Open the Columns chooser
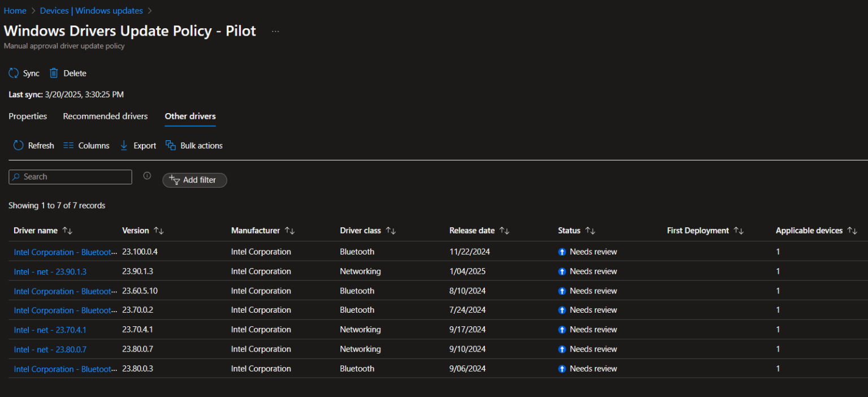 pos(86,145)
